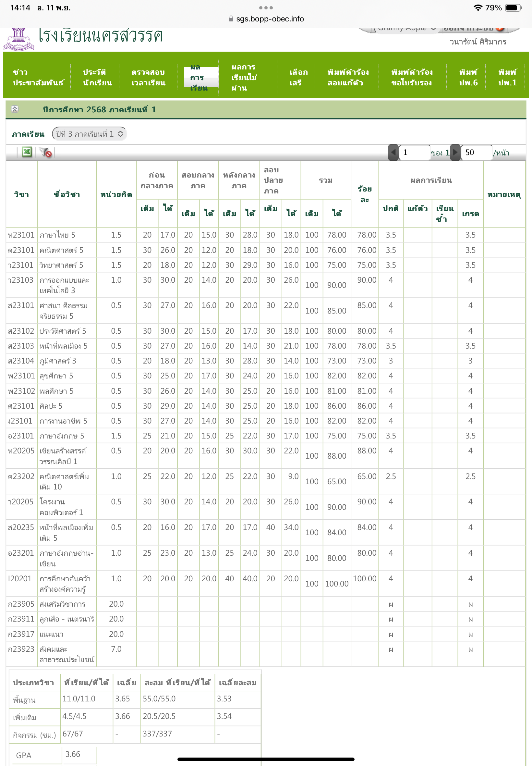Image resolution: width=532 pixels, height=766 pixels.
Task: Click the next page arrow
Action: click(455, 153)
